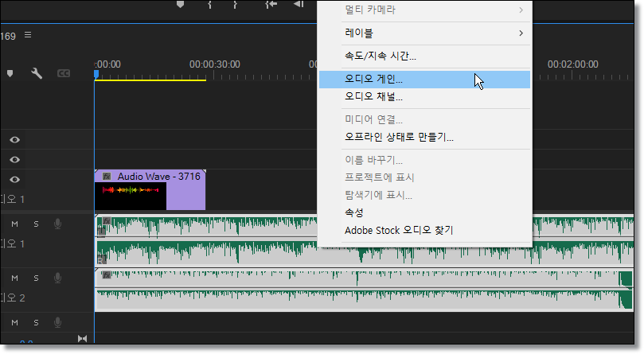Click 탐색기에 표시... menu entry
The image size is (644, 362).
424,195
